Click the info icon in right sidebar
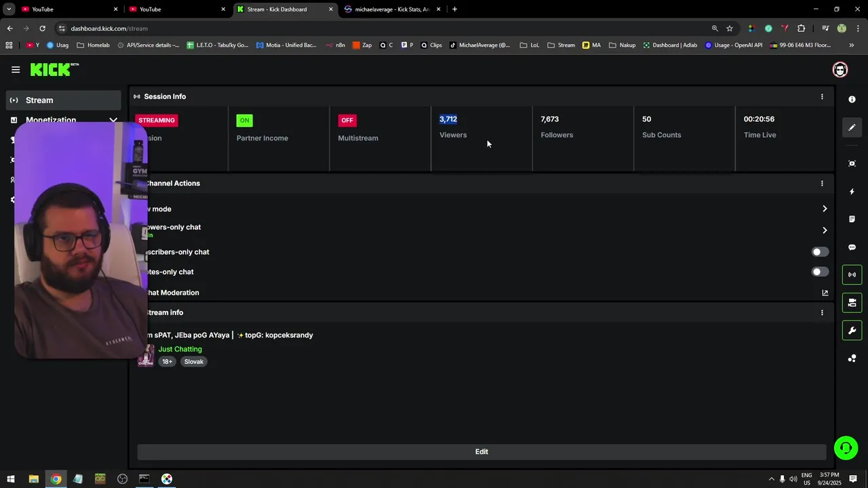Image resolution: width=868 pixels, height=488 pixels. point(852,100)
